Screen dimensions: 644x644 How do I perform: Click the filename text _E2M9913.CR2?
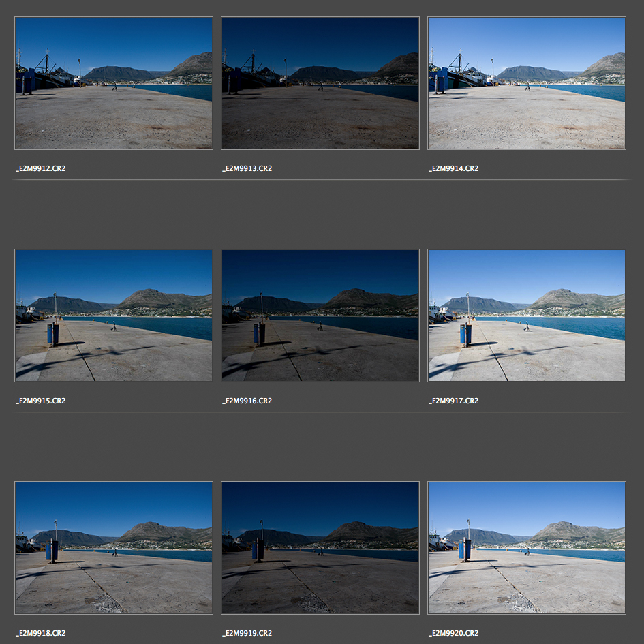click(247, 168)
